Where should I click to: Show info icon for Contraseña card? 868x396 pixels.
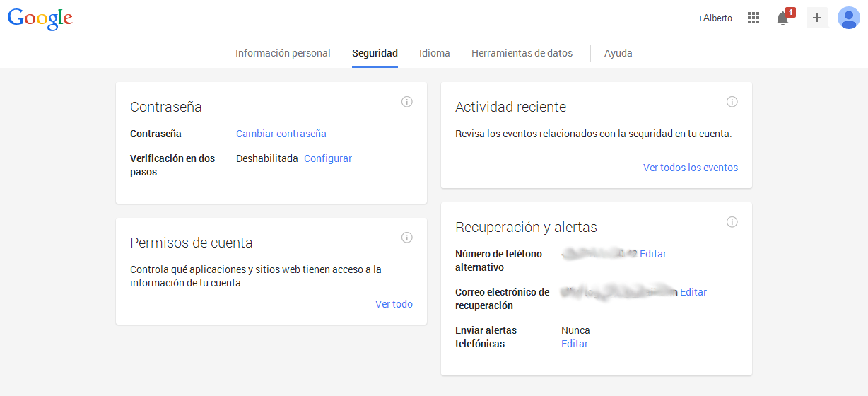[407, 102]
